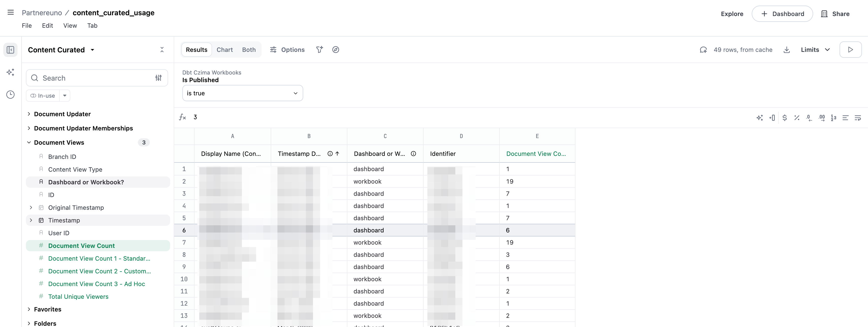The image size is (868, 327).
Task: Apply percent number format
Action: 797,117
